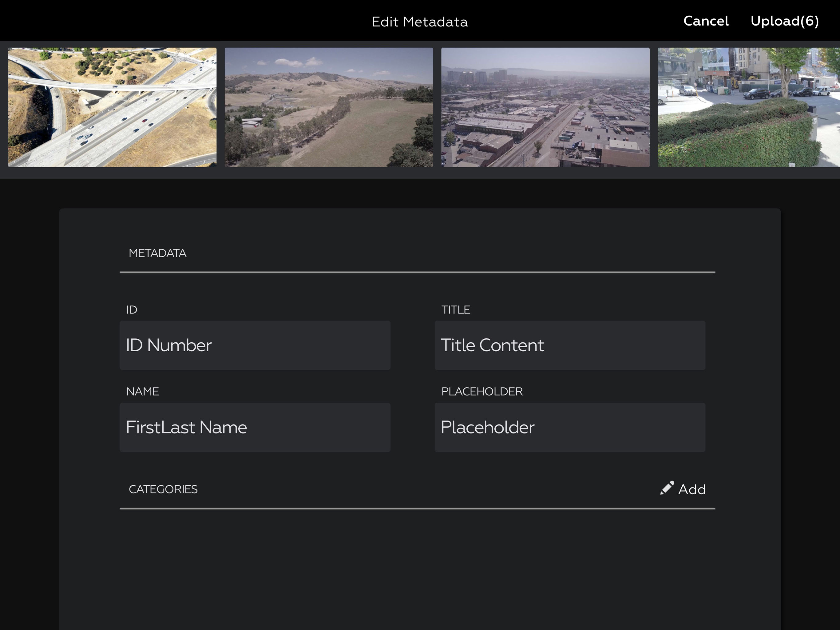Cancel the metadata editing
Viewport: 840px width, 630px height.
coord(706,21)
